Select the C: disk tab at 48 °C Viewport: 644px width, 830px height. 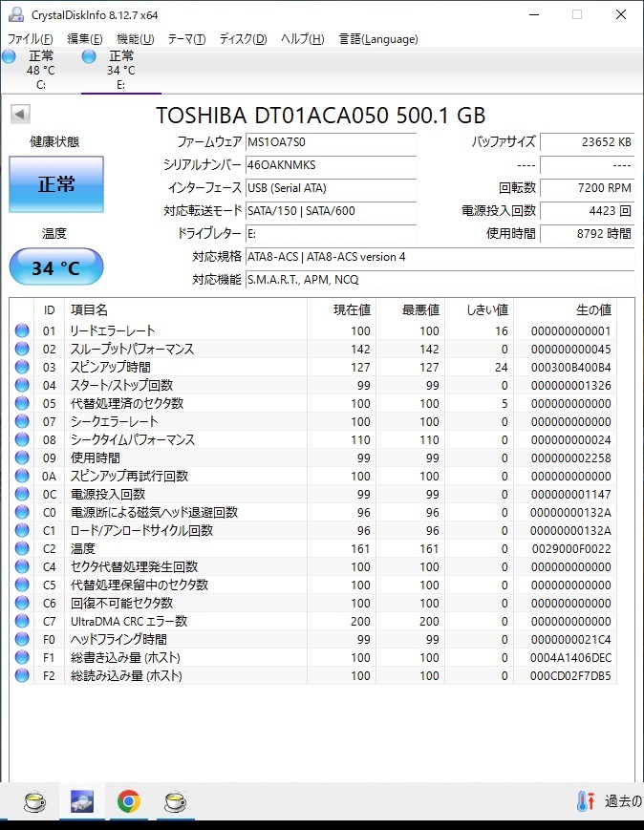(x=30, y=70)
